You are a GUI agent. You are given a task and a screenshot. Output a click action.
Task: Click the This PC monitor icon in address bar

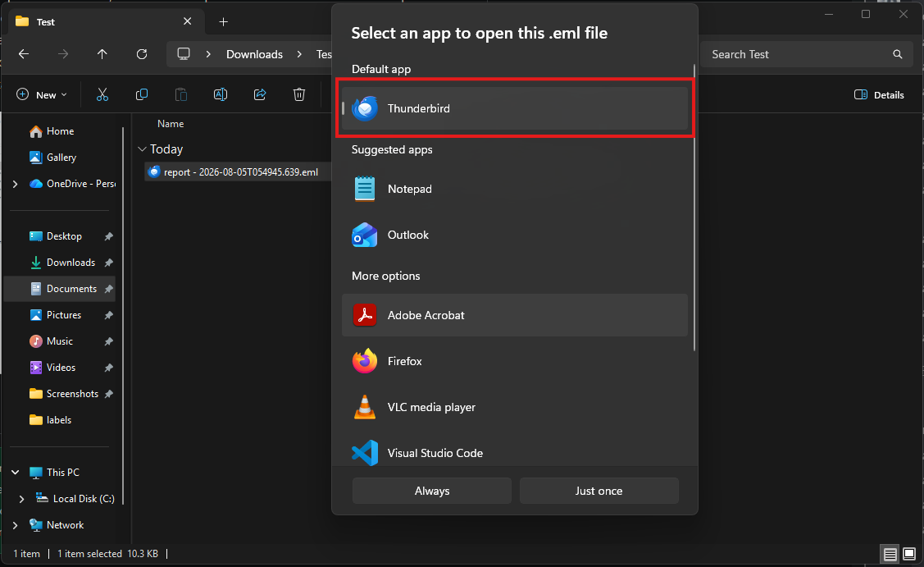pyautogui.click(x=184, y=54)
